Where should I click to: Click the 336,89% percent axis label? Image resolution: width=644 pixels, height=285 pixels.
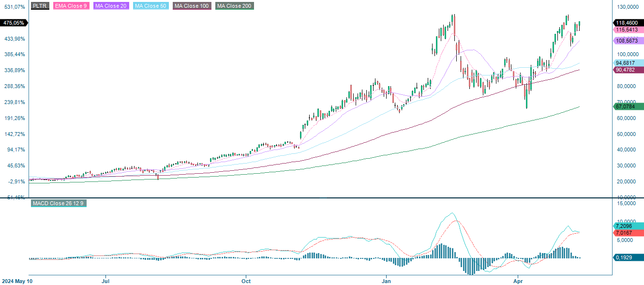(x=15, y=71)
